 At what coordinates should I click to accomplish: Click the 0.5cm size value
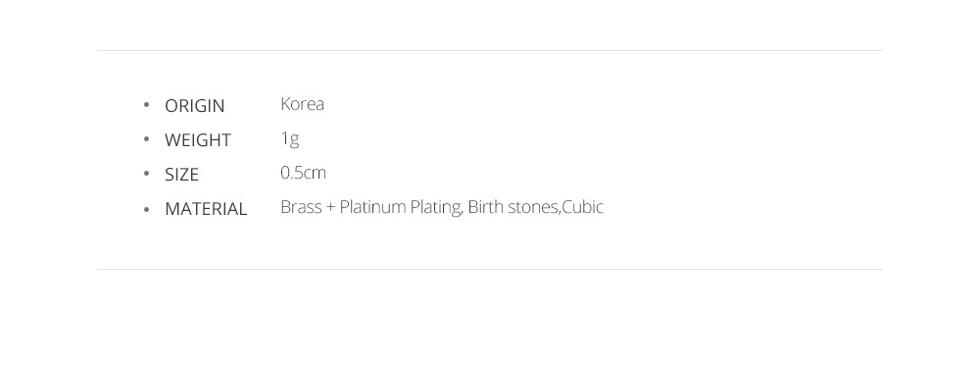click(x=303, y=173)
